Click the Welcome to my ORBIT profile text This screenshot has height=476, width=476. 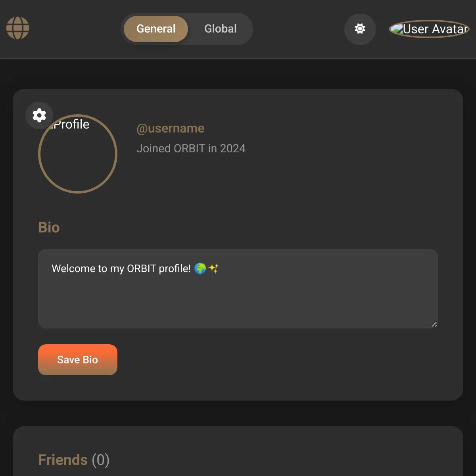click(121, 269)
